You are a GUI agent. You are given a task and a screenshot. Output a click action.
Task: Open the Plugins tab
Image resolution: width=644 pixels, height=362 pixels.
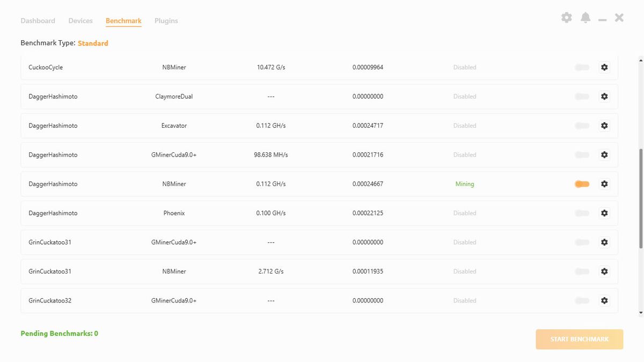(166, 21)
